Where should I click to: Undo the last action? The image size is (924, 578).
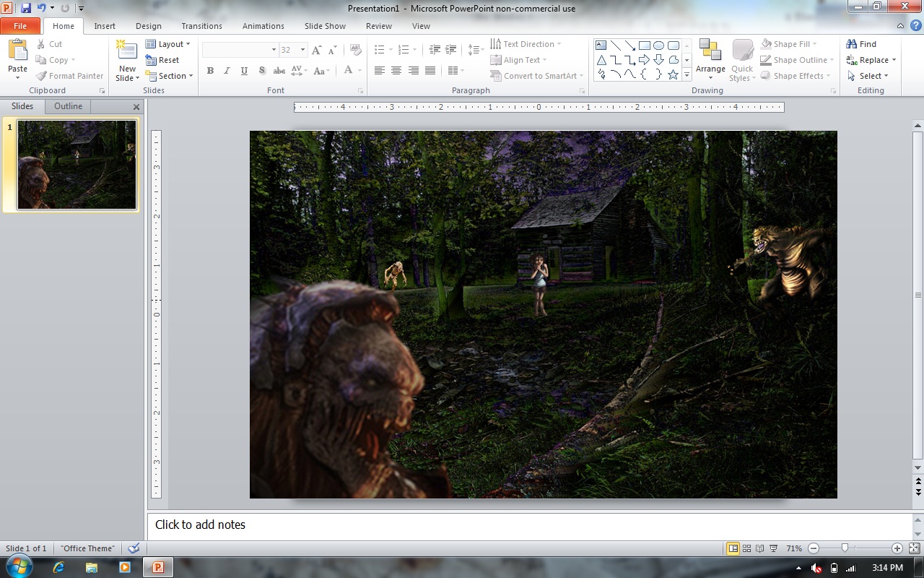click(x=42, y=8)
